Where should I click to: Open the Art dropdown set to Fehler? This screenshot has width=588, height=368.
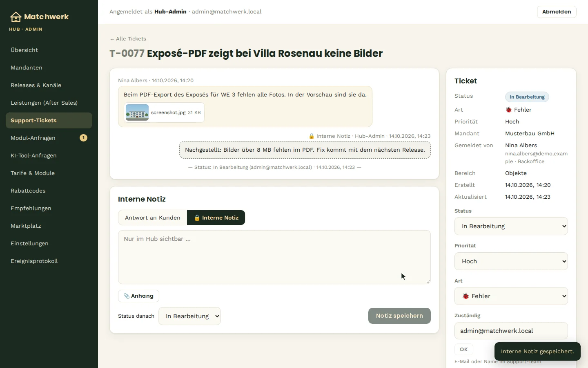coord(511,296)
